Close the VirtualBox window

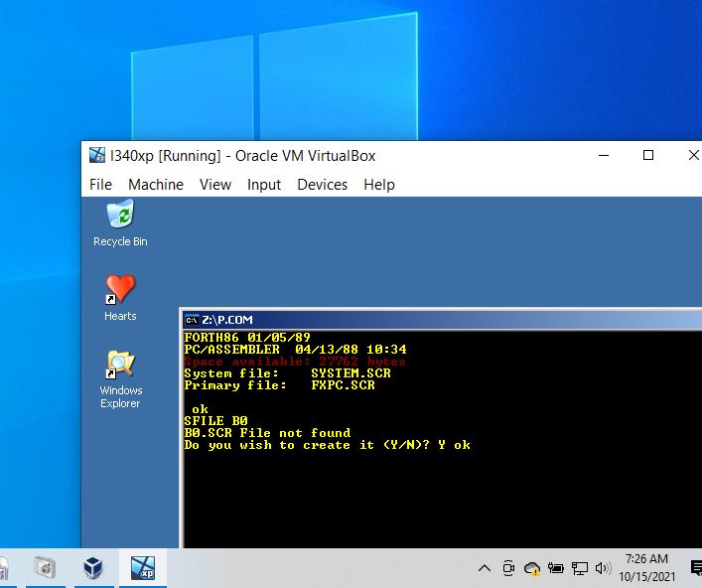(693, 155)
